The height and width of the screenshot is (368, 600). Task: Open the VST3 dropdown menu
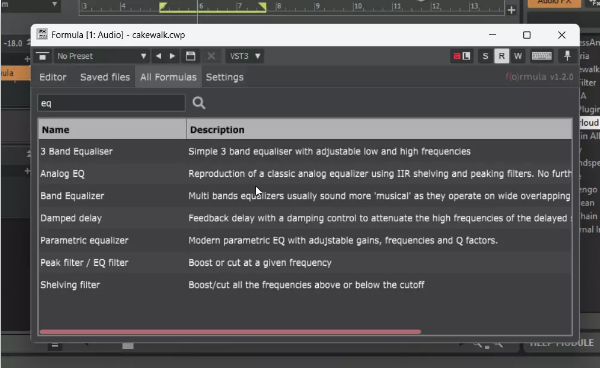245,56
